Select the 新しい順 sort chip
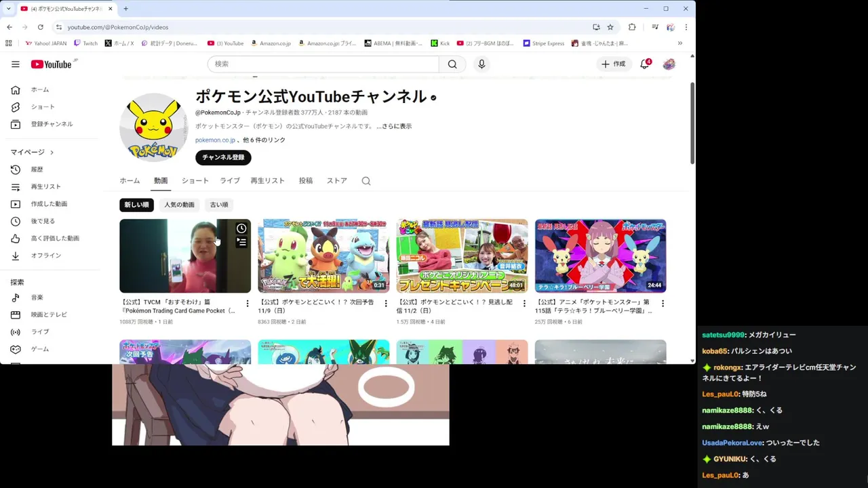The height and width of the screenshot is (488, 868). [136, 205]
